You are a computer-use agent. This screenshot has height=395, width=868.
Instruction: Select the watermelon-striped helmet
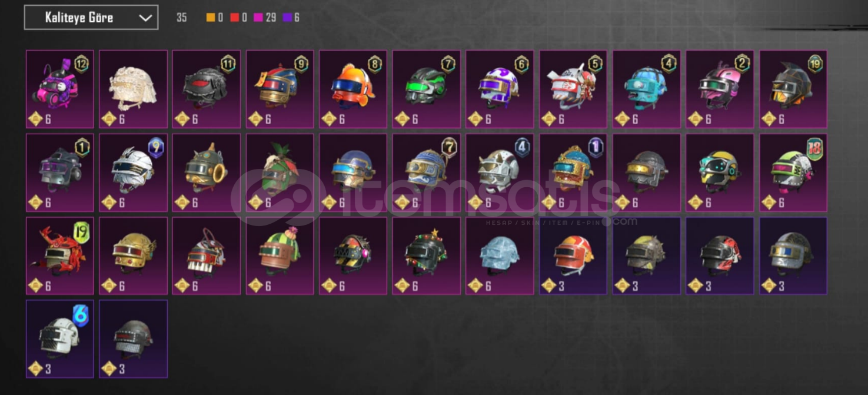[280, 256]
